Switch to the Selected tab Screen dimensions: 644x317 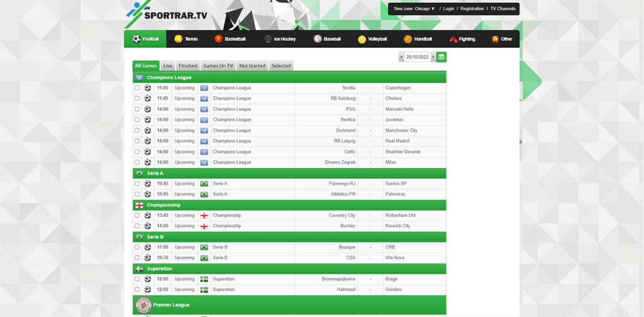coord(281,65)
